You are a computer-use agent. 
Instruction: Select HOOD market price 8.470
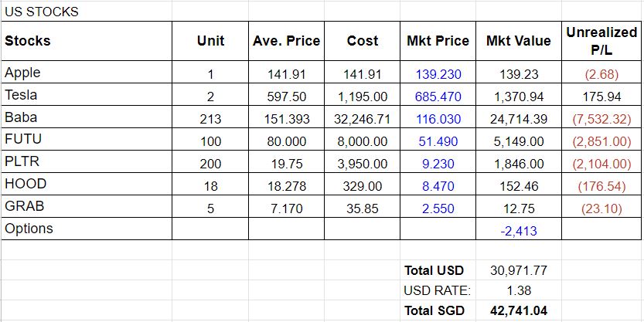[x=438, y=187]
